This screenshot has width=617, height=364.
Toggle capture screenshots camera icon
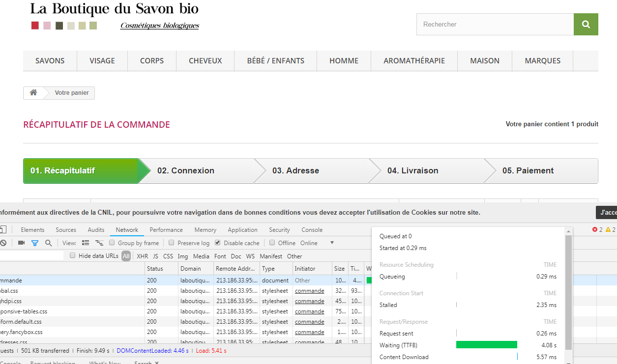coord(21,243)
